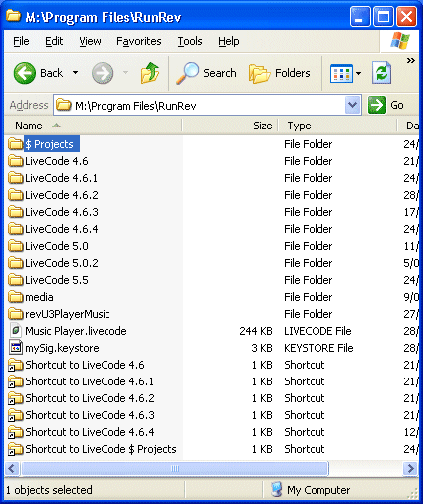Expand the toolbar overflow chevron
This screenshot has width=423, height=504.
pyautogui.click(x=411, y=60)
